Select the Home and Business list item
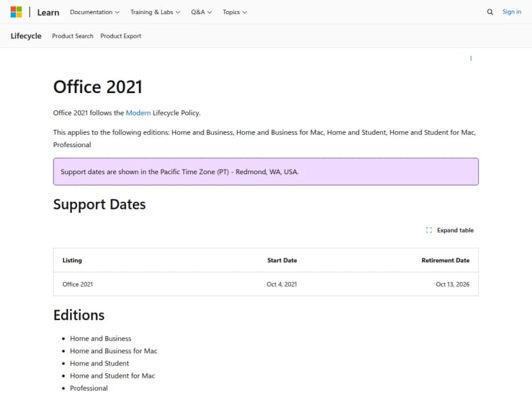532x399 pixels. [x=100, y=338]
